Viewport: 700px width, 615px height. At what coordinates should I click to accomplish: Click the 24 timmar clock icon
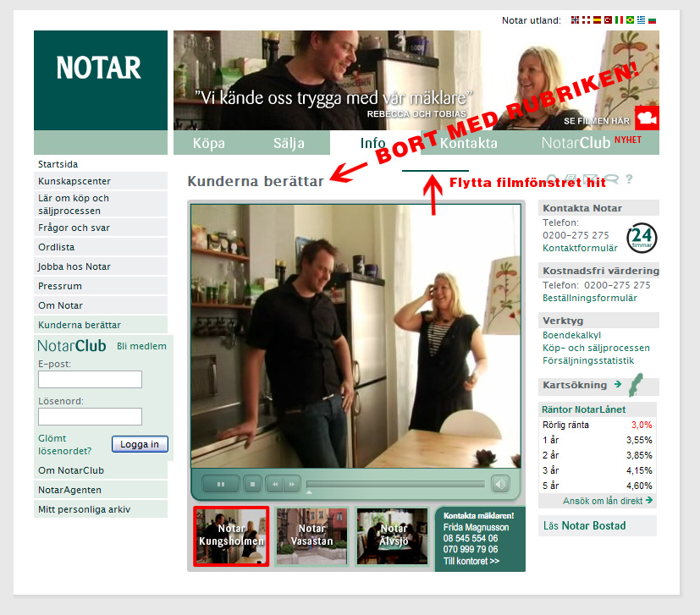(642, 238)
